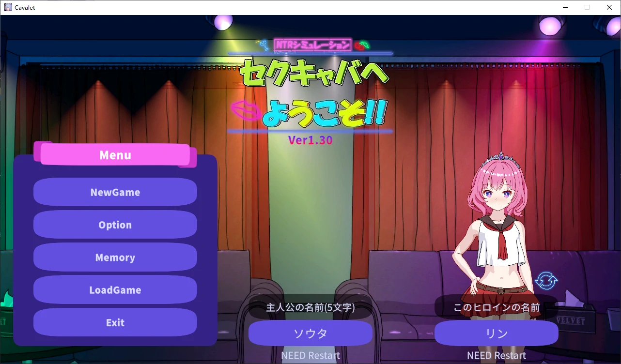The width and height of the screenshot is (621, 364).
Task: Click the heroine swap/refresh icon
Action: [x=546, y=281]
